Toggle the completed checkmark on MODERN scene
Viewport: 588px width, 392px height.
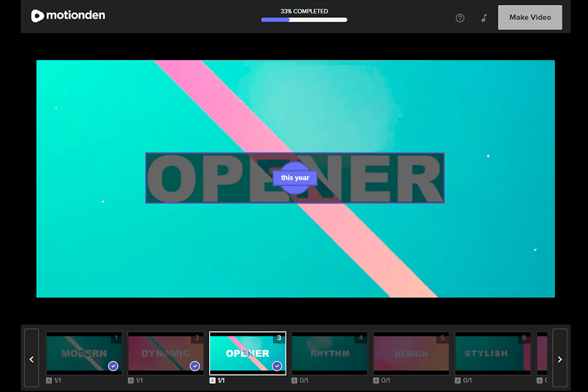113,366
